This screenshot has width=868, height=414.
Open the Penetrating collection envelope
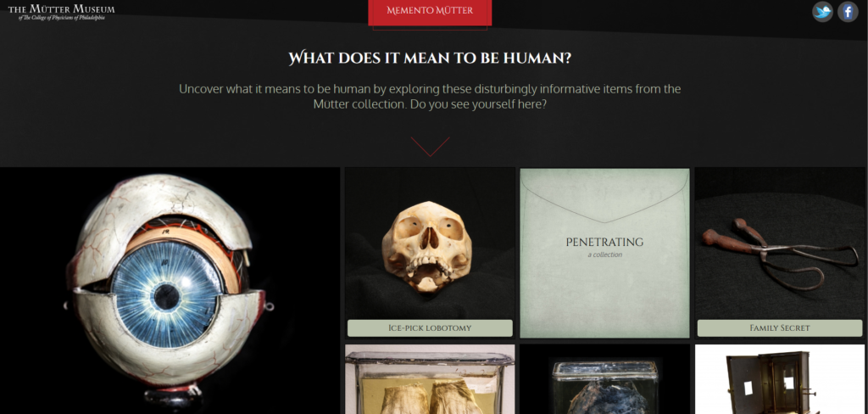tap(604, 254)
